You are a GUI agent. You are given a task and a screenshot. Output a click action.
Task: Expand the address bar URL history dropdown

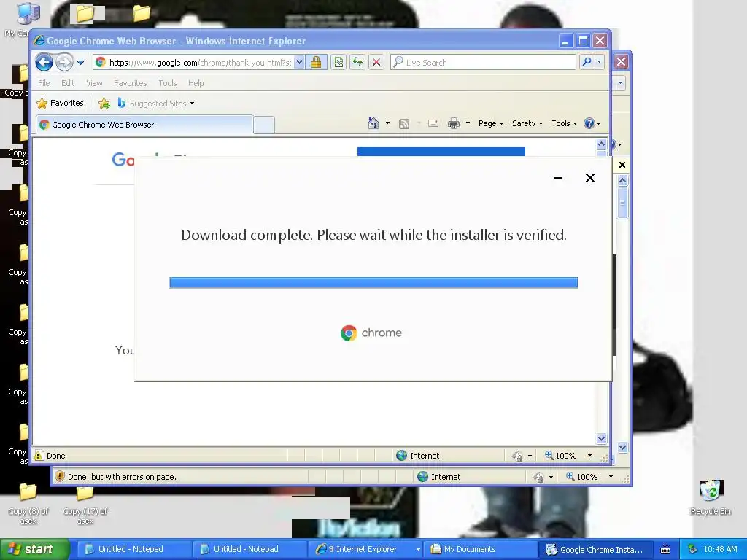299,63
